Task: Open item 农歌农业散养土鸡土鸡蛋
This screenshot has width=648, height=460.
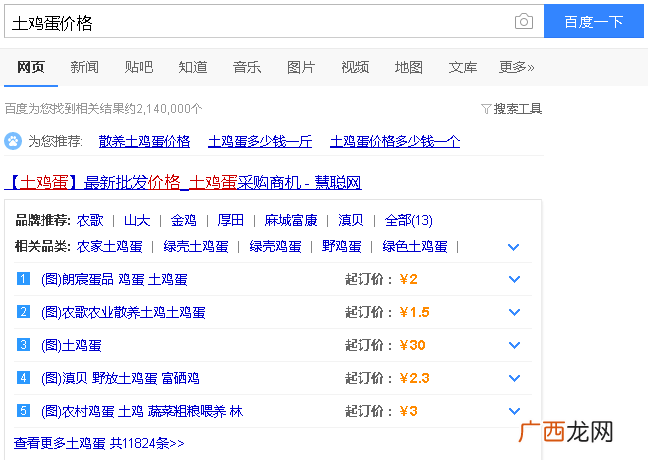Action: click(123, 312)
